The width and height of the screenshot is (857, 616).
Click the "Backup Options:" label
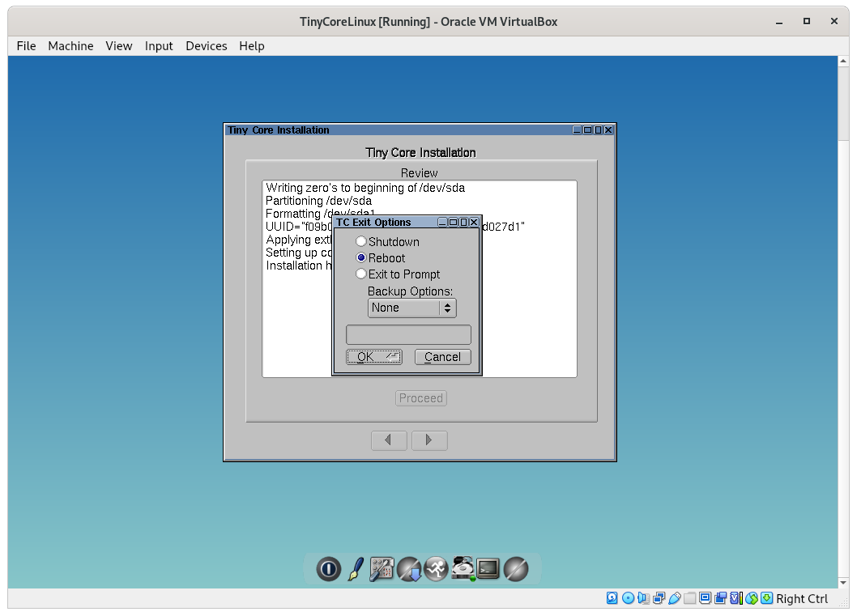click(x=410, y=291)
